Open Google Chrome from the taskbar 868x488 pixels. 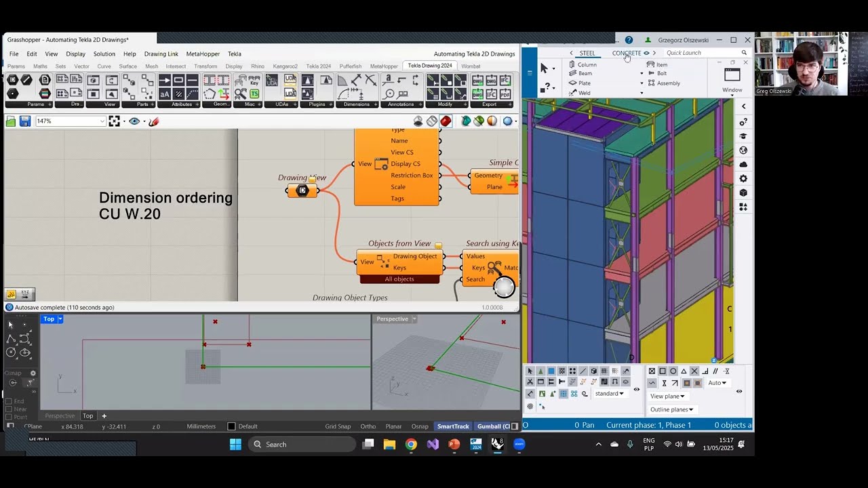[x=411, y=445]
